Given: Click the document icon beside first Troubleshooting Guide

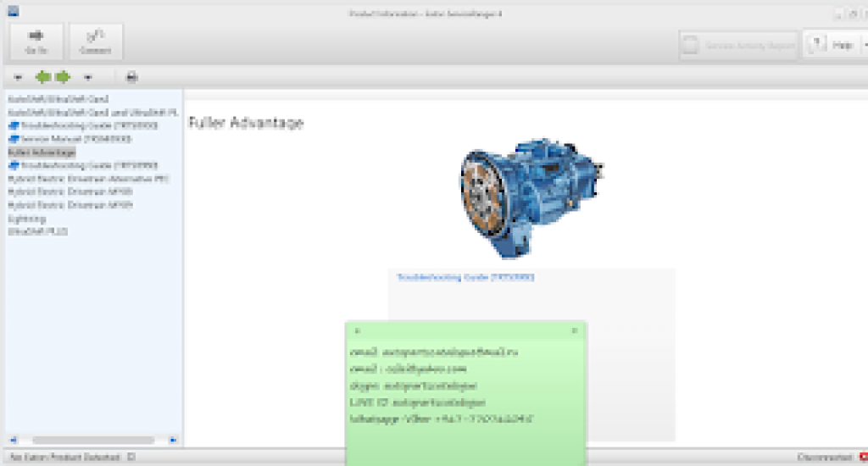Looking at the screenshot, I should coord(14,125).
